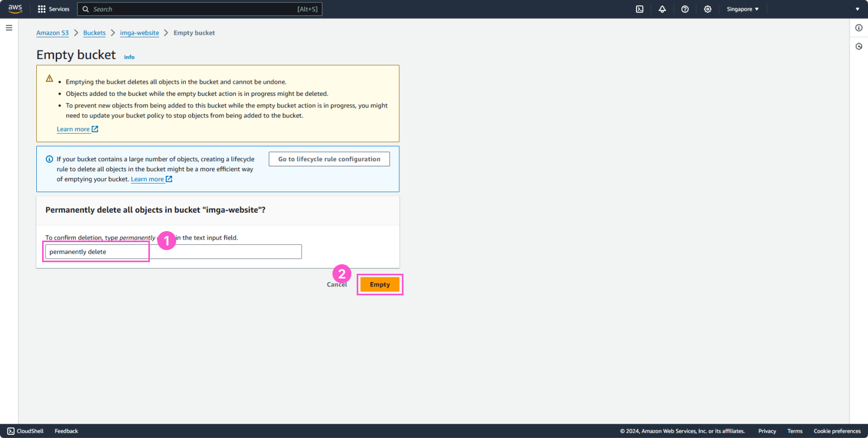
Task: Focus the top Search field
Action: click(200, 9)
